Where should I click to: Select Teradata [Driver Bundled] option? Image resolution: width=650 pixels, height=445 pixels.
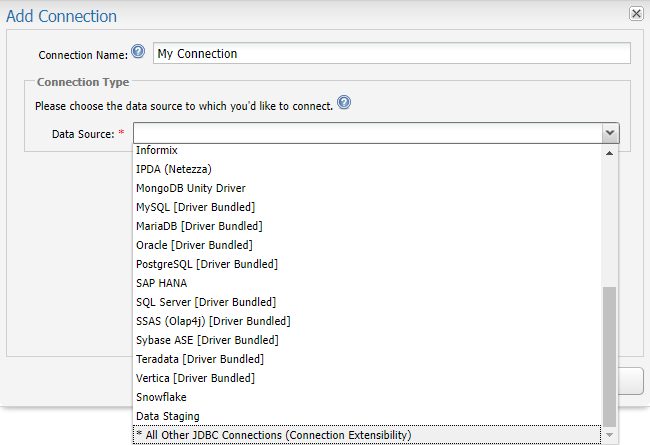tap(367, 360)
